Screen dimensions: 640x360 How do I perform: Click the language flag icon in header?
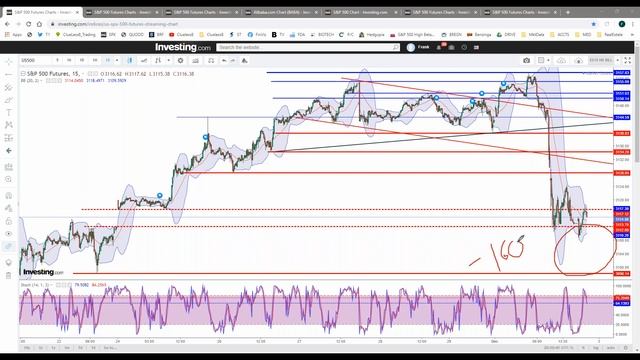476,47
